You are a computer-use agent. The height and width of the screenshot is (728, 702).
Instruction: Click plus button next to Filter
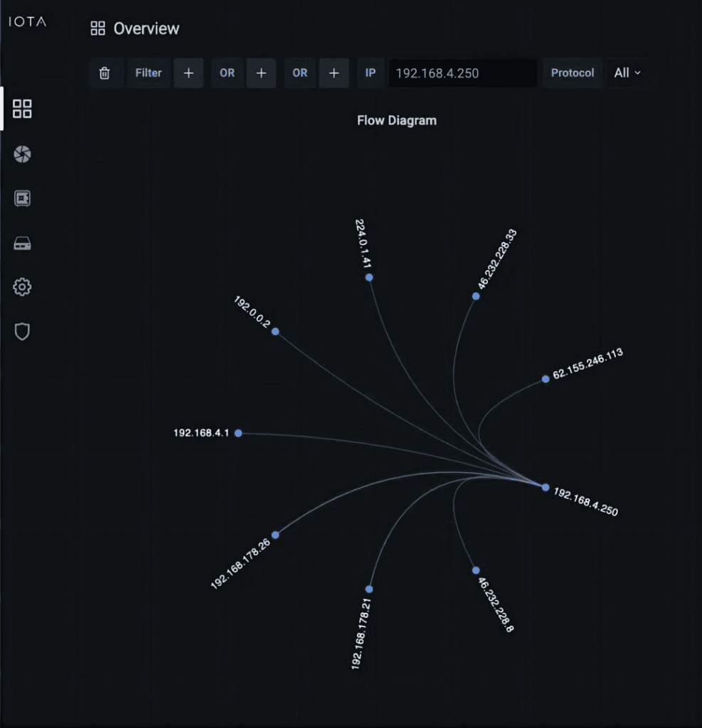click(x=188, y=73)
